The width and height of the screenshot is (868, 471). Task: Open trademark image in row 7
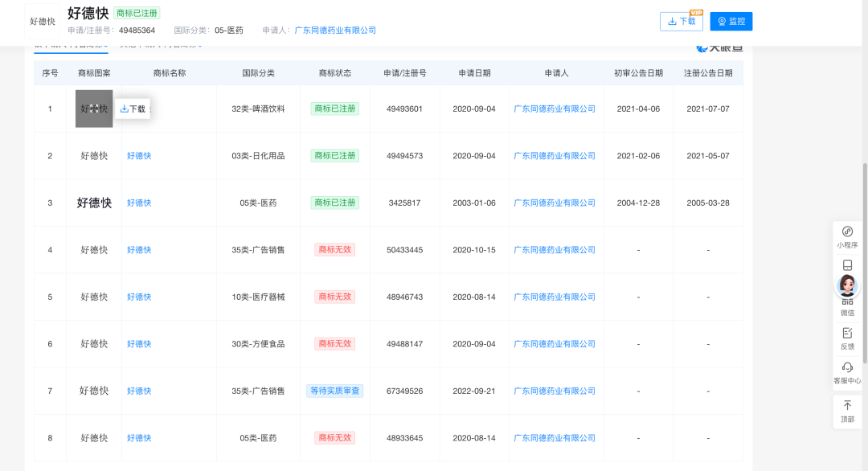pos(94,391)
